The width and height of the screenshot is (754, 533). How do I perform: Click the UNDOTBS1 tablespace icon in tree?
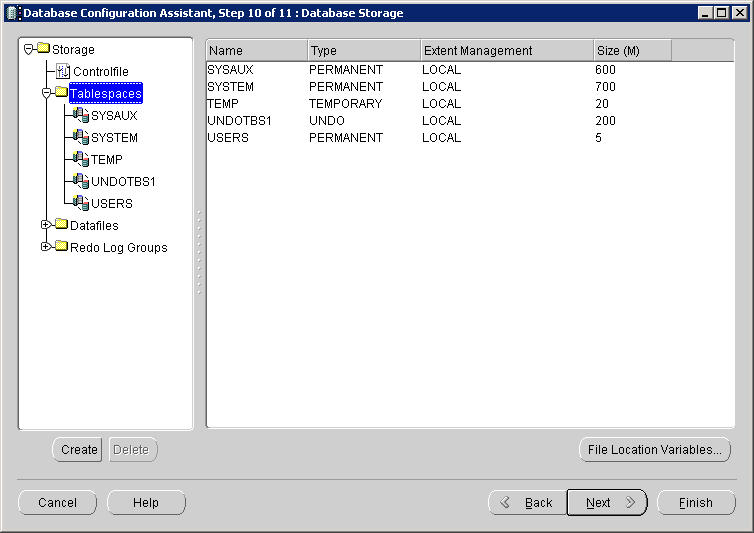pyautogui.click(x=81, y=181)
